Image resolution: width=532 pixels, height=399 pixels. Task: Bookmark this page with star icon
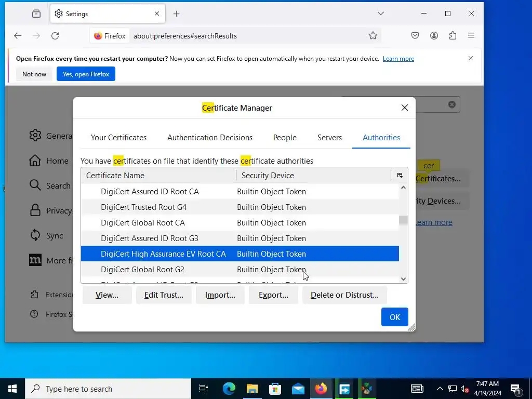point(373,36)
